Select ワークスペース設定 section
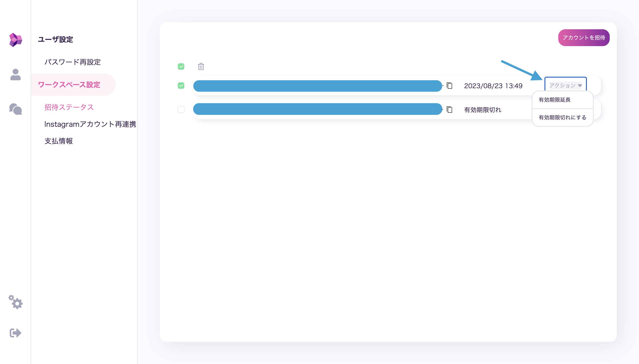The width and height of the screenshot is (639, 364). [x=69, y=85]
